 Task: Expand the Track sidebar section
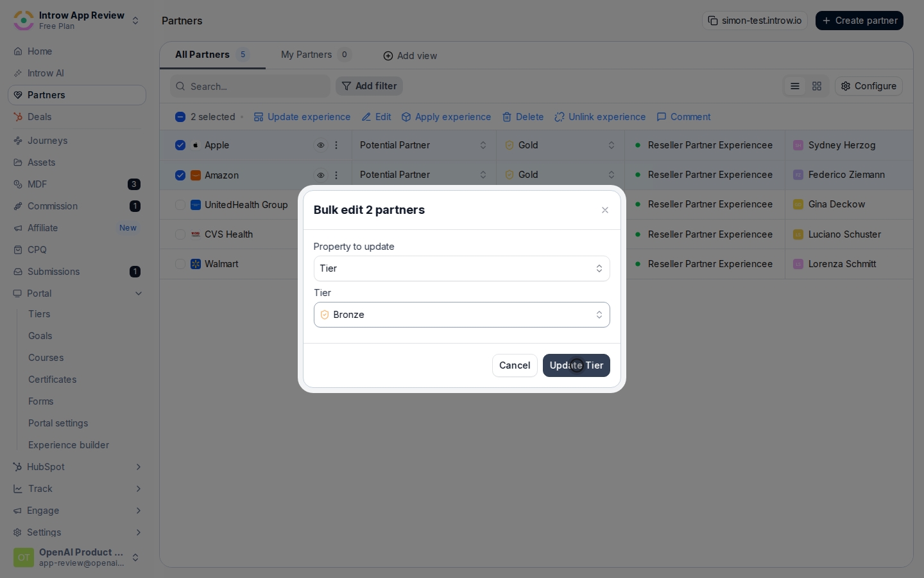pyautogui.click(x=77, y=489)
